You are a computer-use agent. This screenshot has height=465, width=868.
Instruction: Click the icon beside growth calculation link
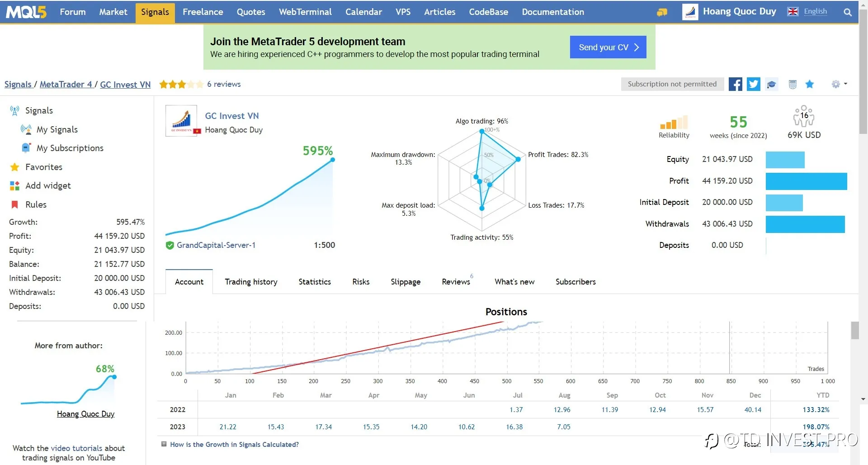tap(164, 444)
